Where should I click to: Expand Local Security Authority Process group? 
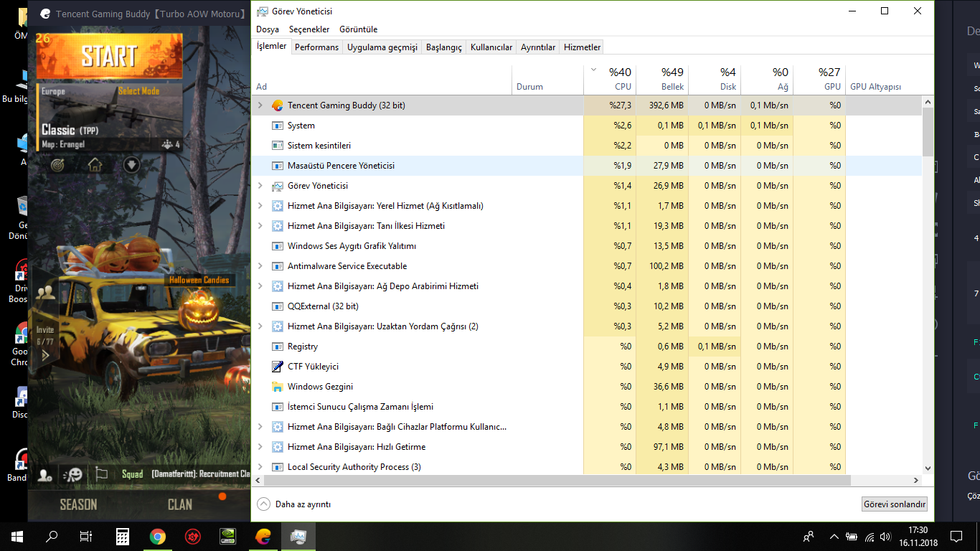[260, 467]
